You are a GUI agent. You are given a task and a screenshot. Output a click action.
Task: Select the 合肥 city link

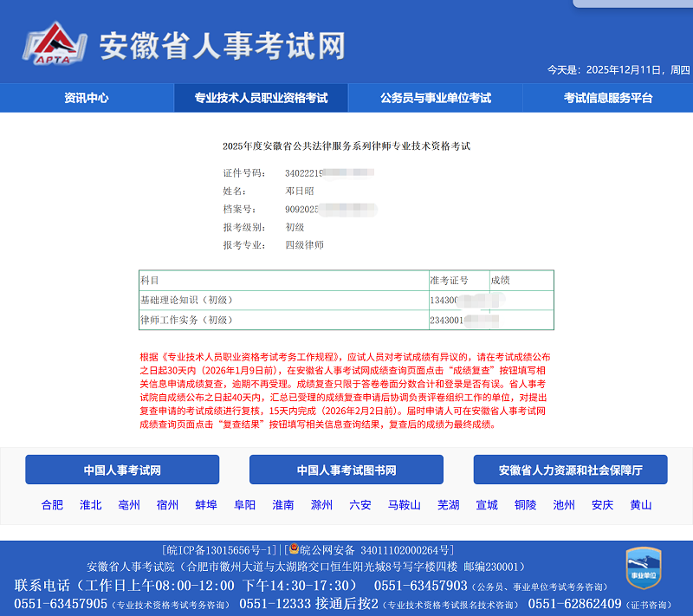click(x=53, y=505)
